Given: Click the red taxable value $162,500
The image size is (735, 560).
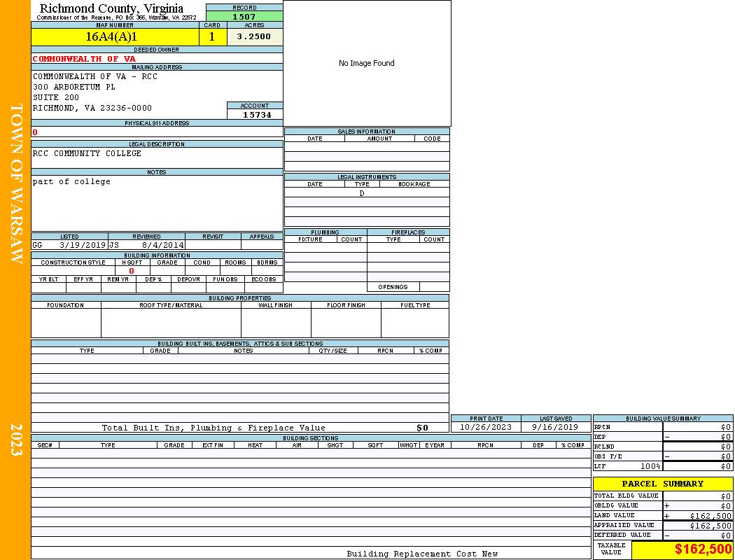Looking at the screenshot, I should tap(703, 550).
